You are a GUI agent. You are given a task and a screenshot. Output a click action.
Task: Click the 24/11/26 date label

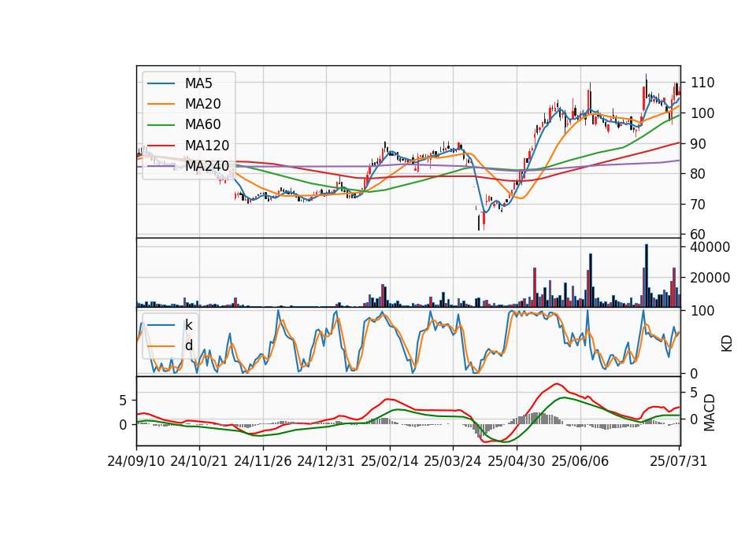point(263,462)
